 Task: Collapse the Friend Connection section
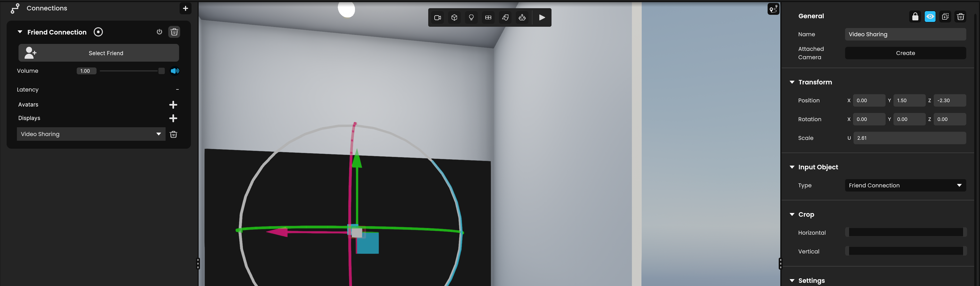click(x=20, y=32)
